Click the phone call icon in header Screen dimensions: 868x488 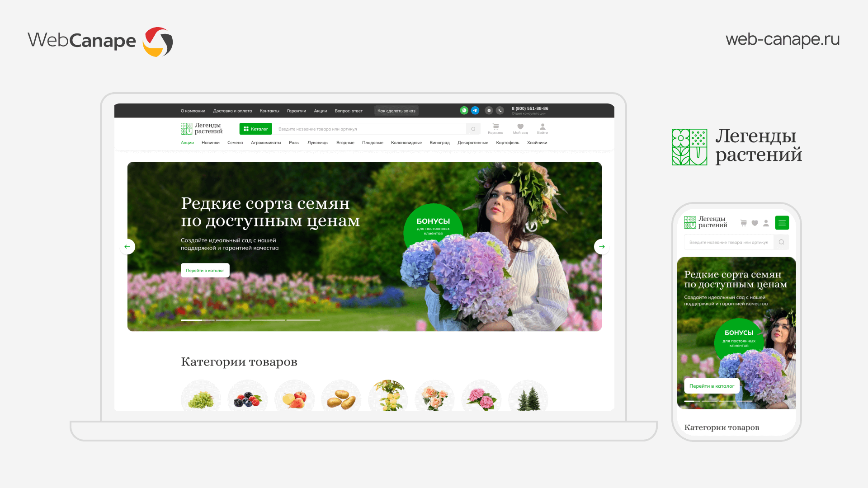click(x=500, y=110)
